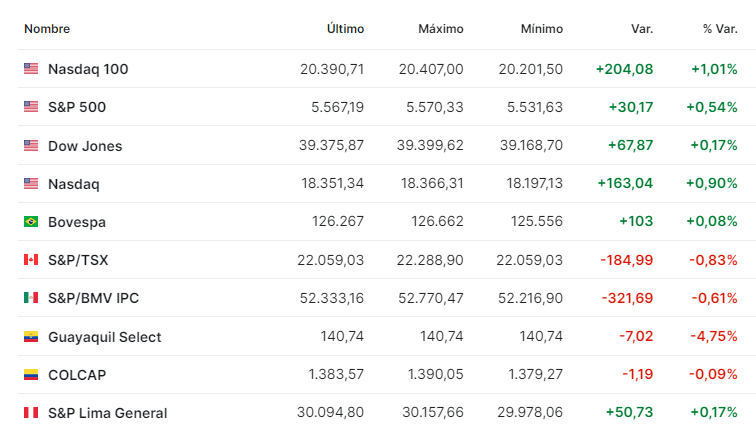Sort by the % Var. column header
The height and width of the screenshot is (425, 756).
click(x=720, y=29)
